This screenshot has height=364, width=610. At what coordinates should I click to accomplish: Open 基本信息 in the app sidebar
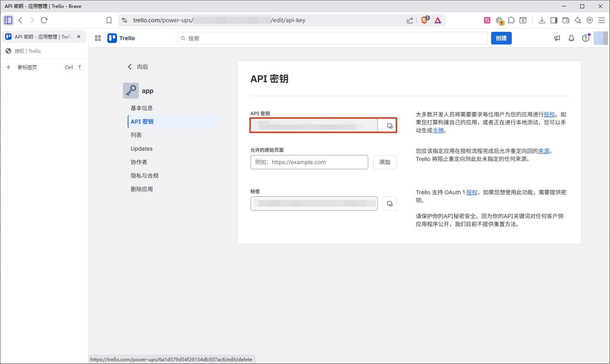(142, 108)
